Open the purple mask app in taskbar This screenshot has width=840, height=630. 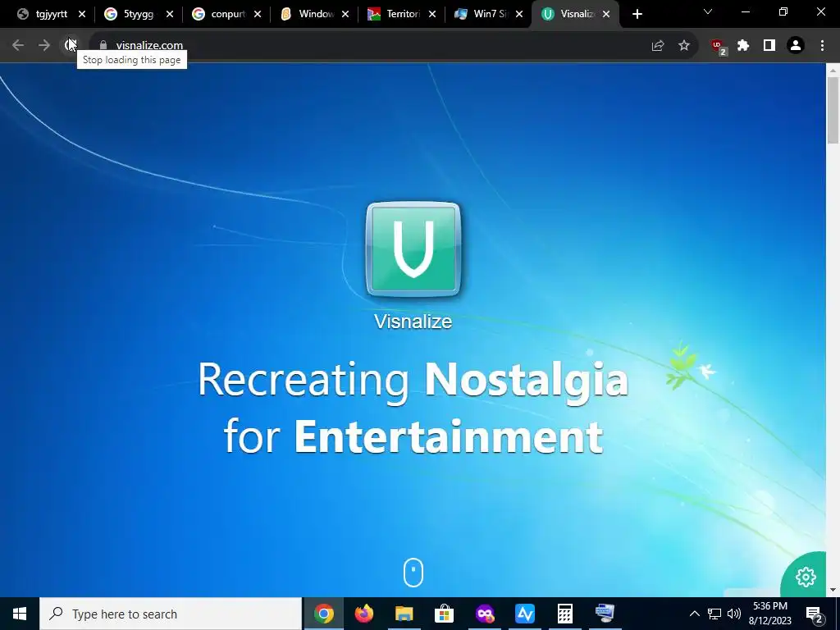(484, 614)
